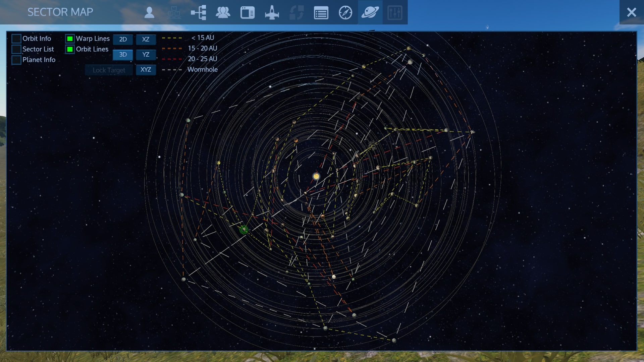This screenshot has height=362, width=644.
Task: Open the group of people icon
Action: pos(223,13)
